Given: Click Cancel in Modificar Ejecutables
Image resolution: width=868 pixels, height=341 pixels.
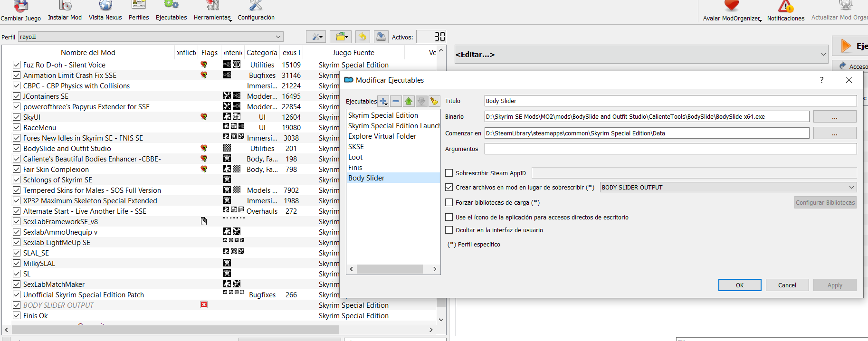Looking at the screenshot, I should [787, 285].
